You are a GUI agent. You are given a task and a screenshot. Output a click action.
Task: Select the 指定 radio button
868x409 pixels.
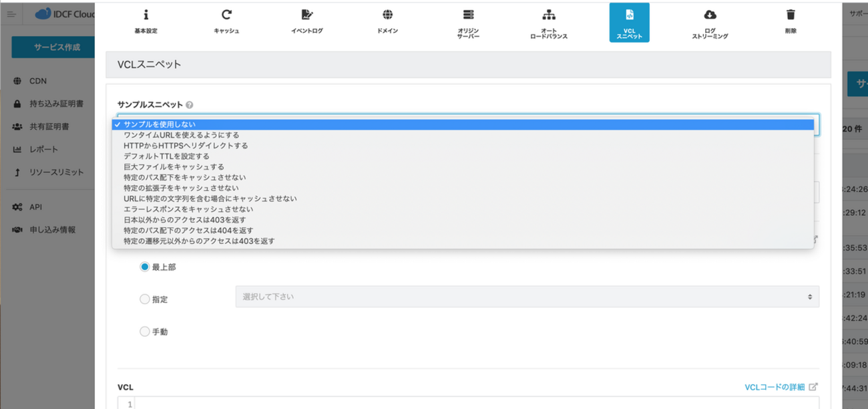tap(144, 299)
